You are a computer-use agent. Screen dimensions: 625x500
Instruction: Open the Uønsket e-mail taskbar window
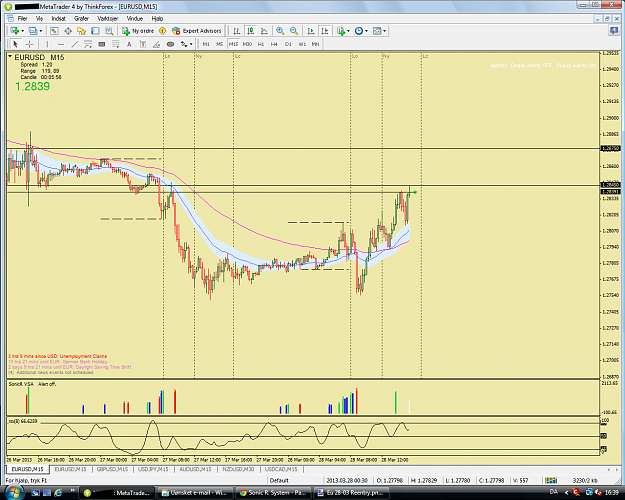(x=195, y=493)
